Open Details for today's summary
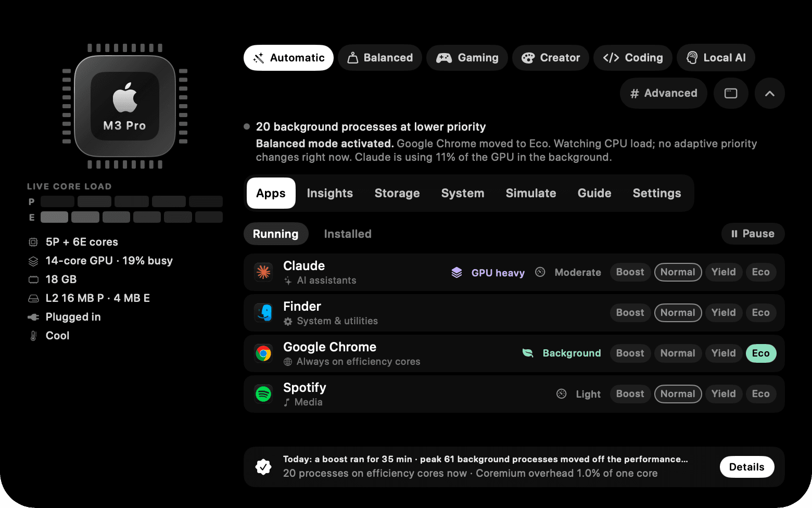The height and width of the screenshot is (508, 812). (747, 467)
